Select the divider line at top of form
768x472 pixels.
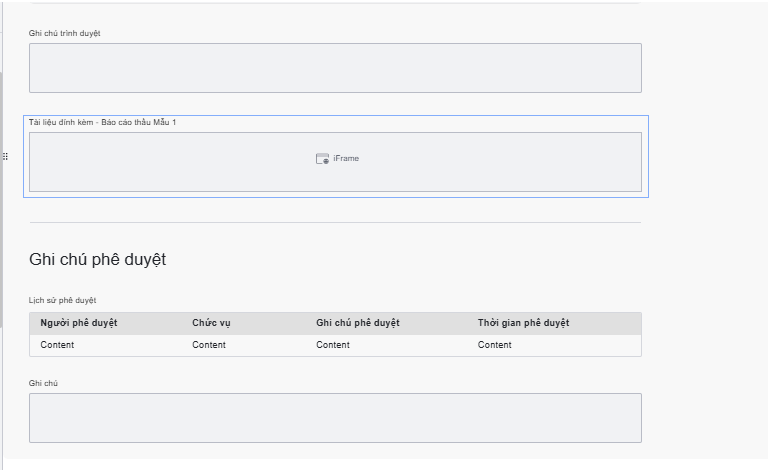pyautogui.click(x=335, y=3)
